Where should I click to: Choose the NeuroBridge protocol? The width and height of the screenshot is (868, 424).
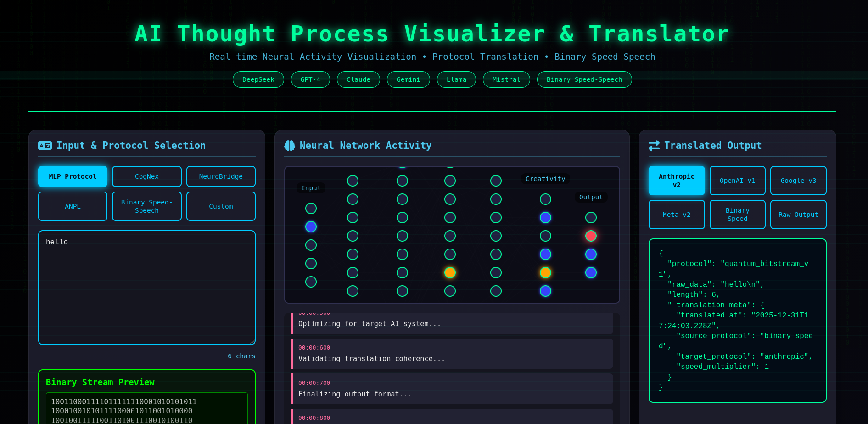(221, 176)
